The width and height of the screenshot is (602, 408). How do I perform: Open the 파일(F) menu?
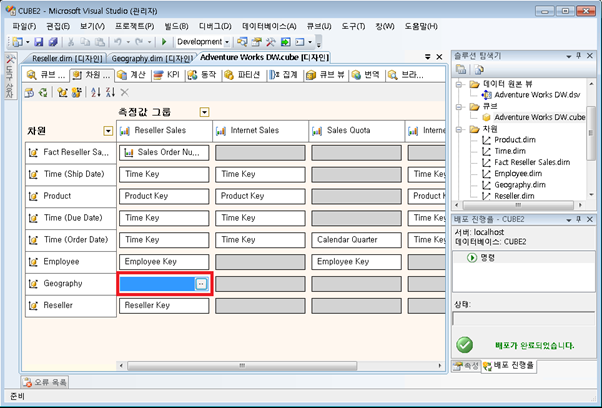tap(24, 26)
